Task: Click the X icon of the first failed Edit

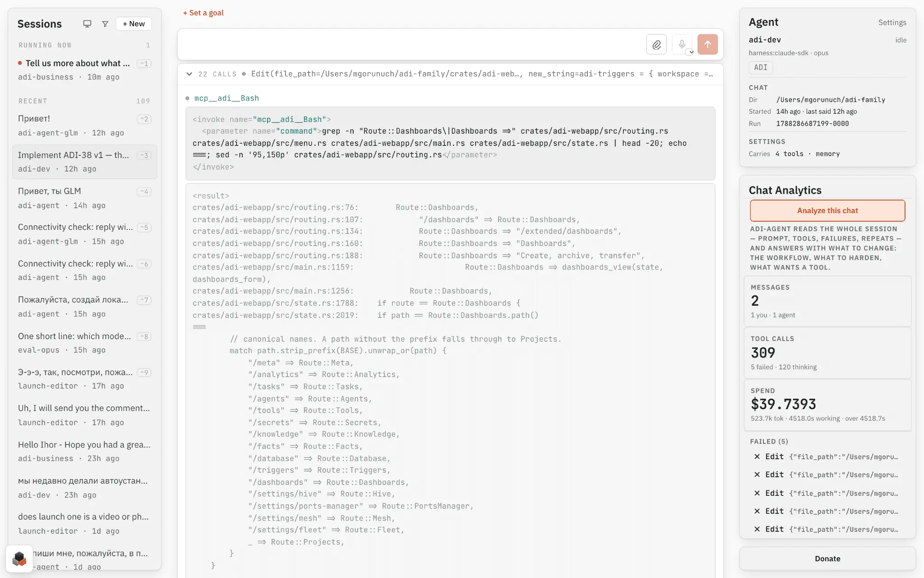Action: pyautogui.click(x=757, y=457)
